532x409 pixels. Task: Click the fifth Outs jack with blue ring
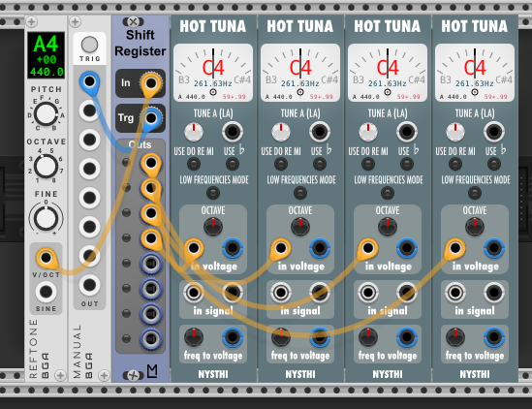[151, 263]
